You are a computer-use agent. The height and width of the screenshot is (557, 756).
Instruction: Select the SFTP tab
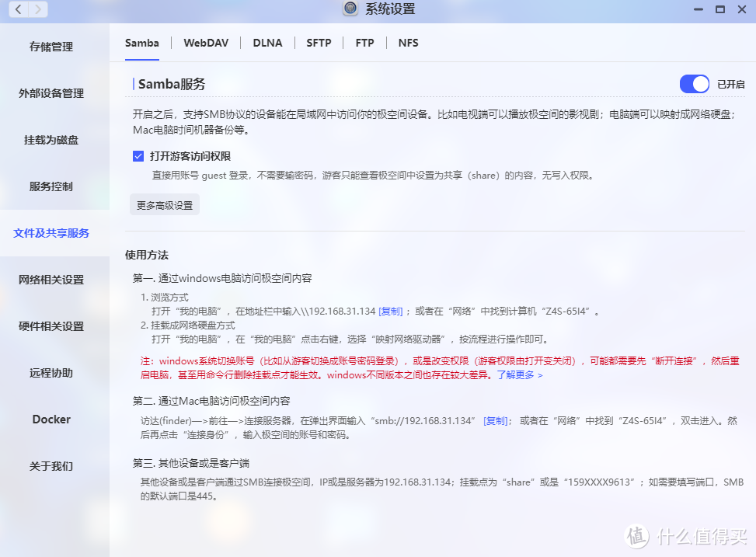click(x=319, y=43)
